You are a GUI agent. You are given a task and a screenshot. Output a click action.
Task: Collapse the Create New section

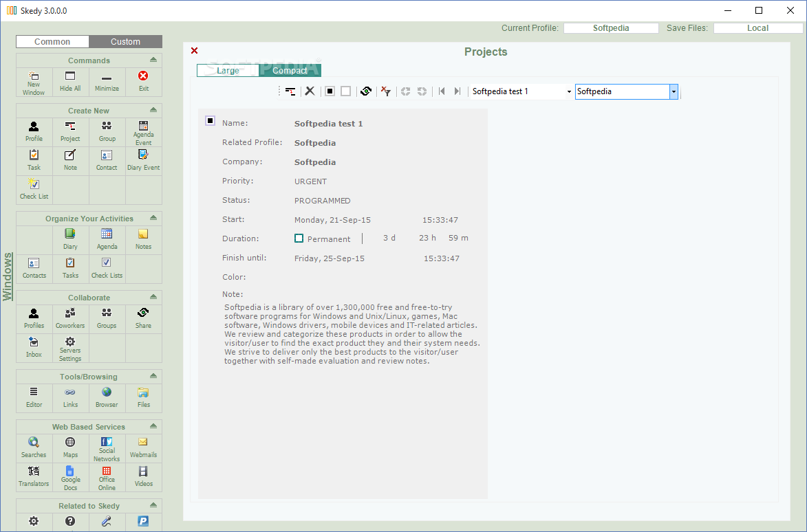point(153,110)
